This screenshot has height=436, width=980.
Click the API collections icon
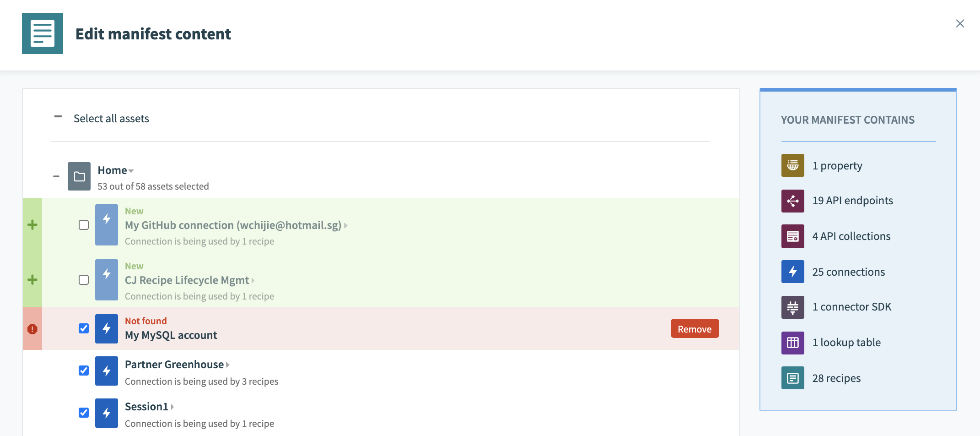click(792, 236)
